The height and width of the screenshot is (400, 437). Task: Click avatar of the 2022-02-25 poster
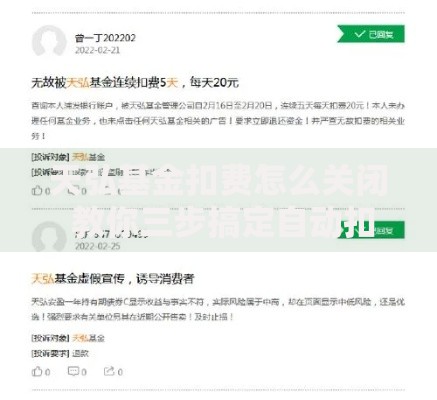(49, 238)
